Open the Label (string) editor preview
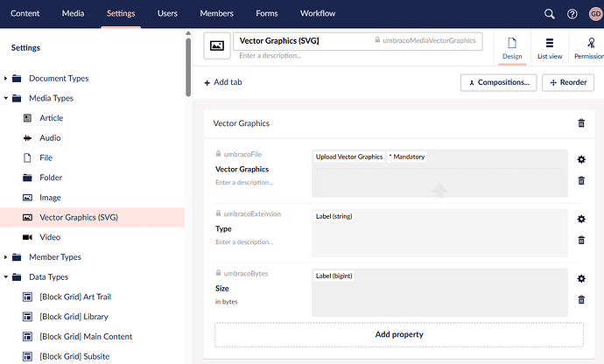604x364 pixels. (439, 233)
